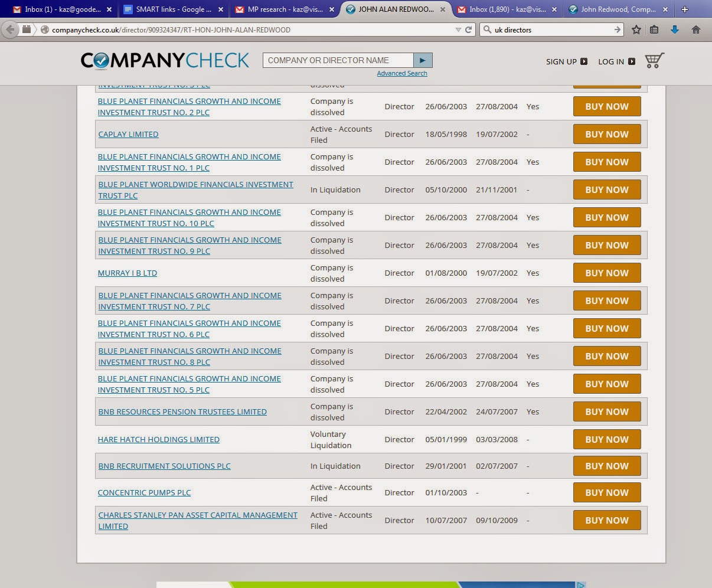Reload the page using the refresh icon

469,30
